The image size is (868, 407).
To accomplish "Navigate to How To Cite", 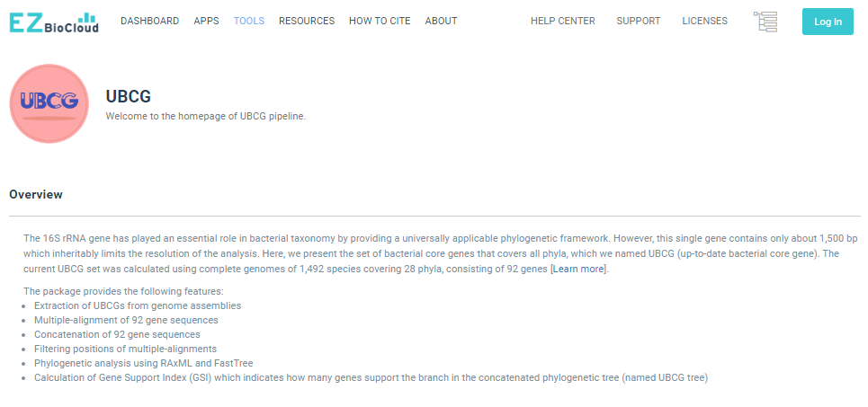I will 380,22.
